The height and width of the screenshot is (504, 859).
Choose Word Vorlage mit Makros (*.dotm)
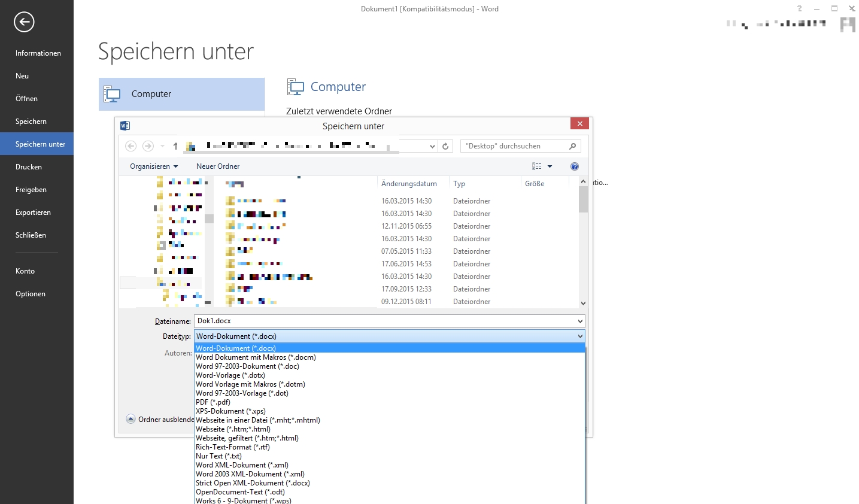pyautogui.click(x=389, y=384)
